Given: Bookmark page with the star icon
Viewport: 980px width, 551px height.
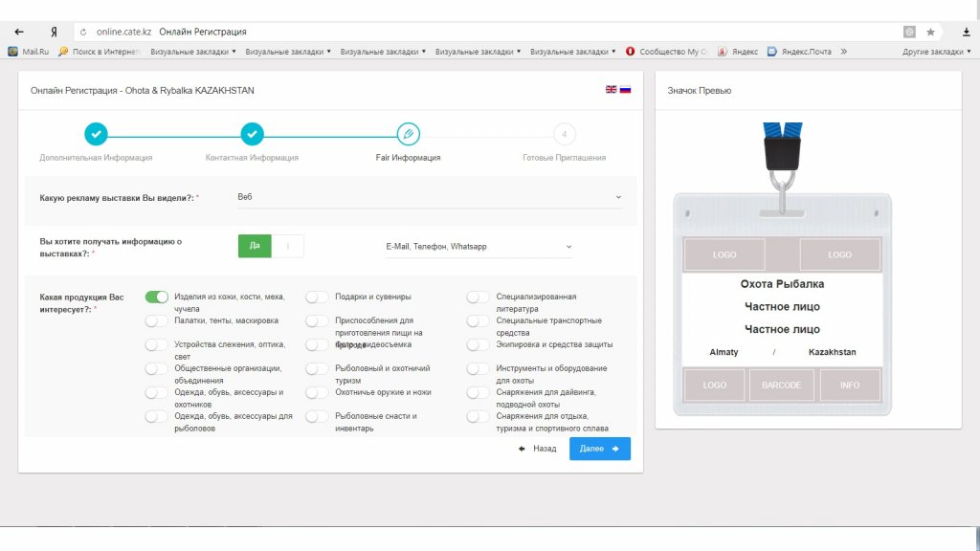Looking at the screenshot, I should 930,32.
